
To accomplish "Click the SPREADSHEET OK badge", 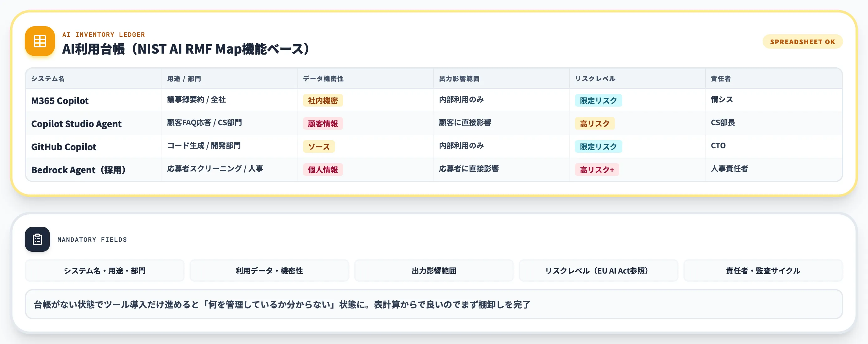I will click(x=802, y=42).
